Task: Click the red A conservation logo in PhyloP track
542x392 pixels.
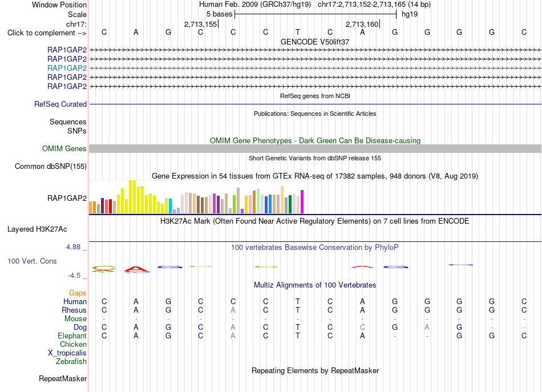Action: click(x=136, y=269)
